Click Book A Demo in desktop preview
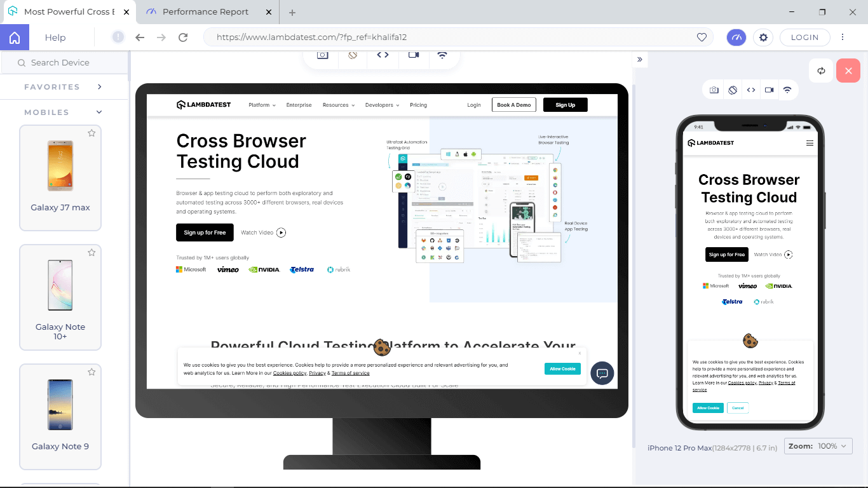Viewport: 868px width, 488px height. 514,105
